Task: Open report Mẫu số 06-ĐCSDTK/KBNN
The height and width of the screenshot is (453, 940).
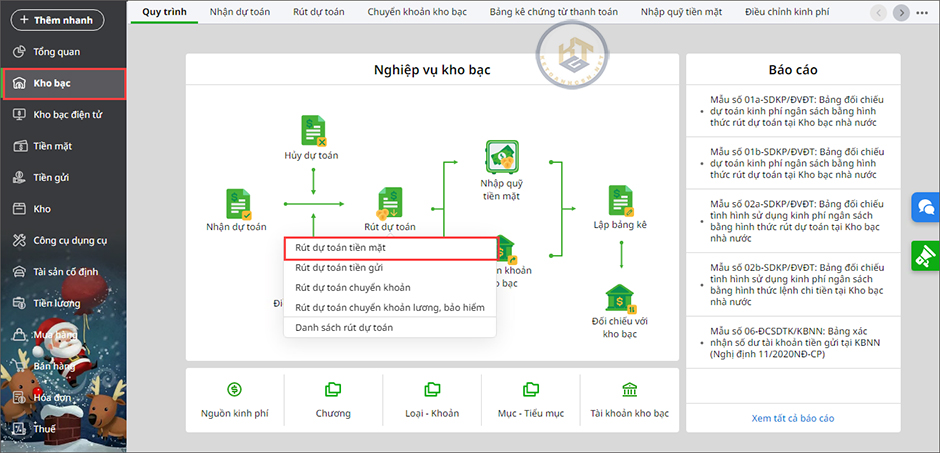Action: click(x=796, y=342)
